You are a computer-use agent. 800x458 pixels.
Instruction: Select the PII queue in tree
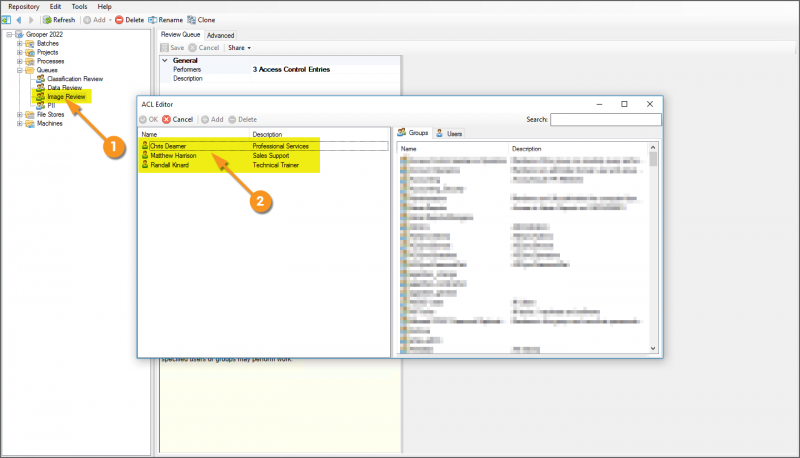point(51,106)
